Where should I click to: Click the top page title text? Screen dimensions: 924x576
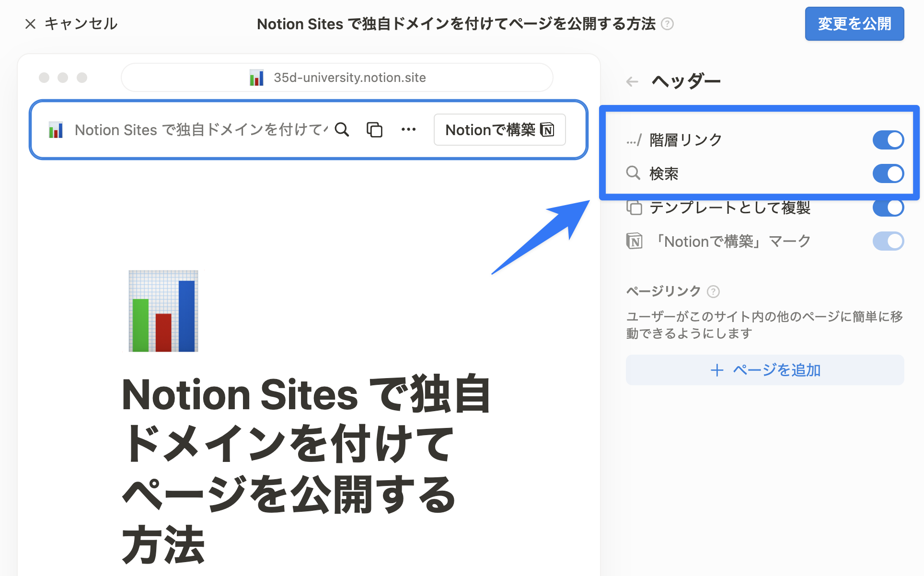pos(456,24)
